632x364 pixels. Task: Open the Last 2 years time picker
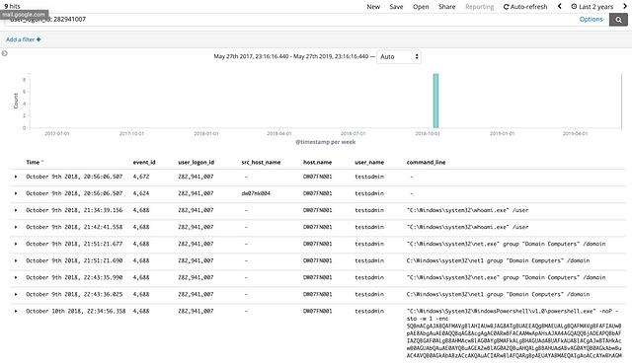pos(592,7)
